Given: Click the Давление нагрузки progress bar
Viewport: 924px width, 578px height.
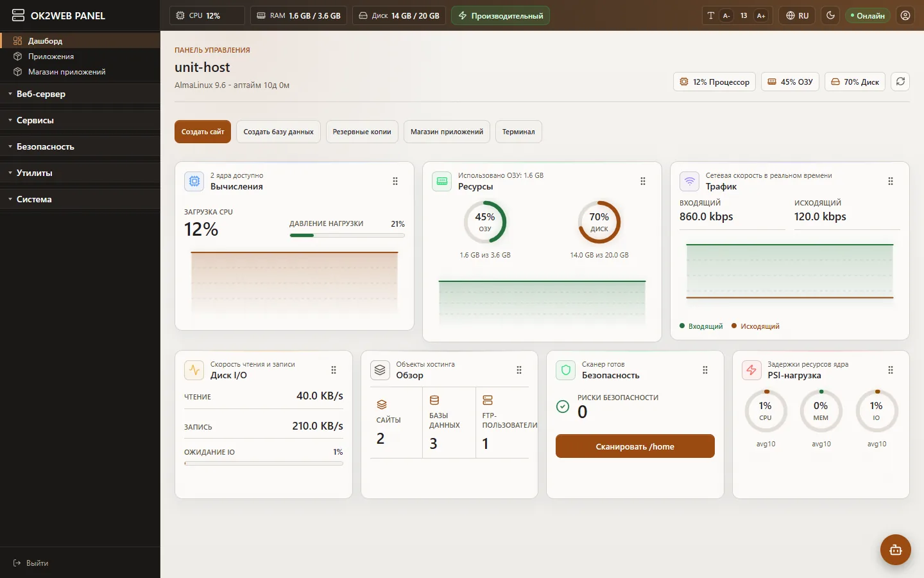Looking at the screenshot, I should tap(347, 236).
